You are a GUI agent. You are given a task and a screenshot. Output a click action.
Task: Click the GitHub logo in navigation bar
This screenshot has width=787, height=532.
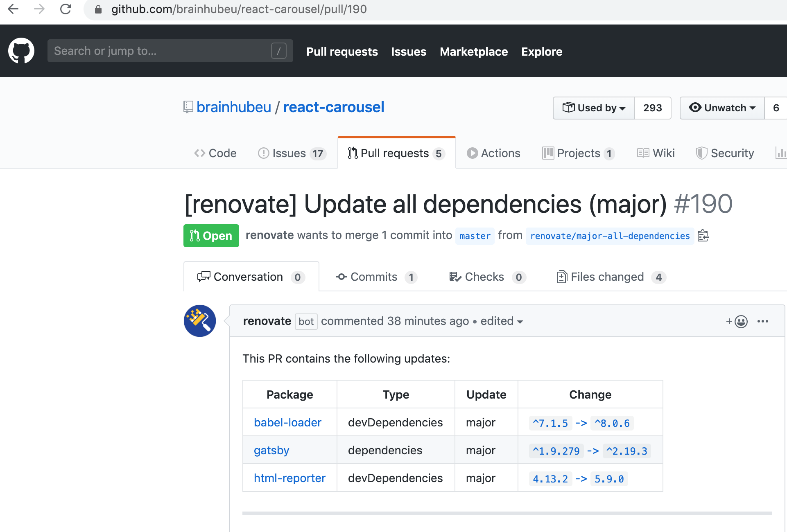coord(21,50)
